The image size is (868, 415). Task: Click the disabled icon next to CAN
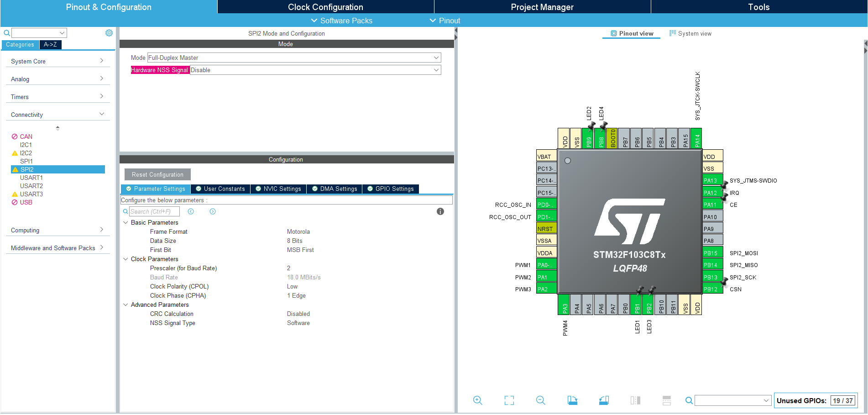[x=15, y=137]
